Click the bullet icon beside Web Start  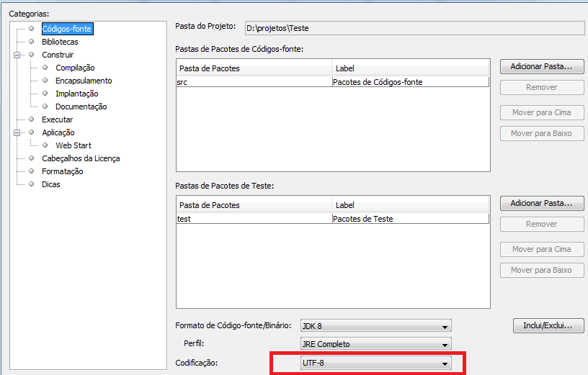point(45,145)
